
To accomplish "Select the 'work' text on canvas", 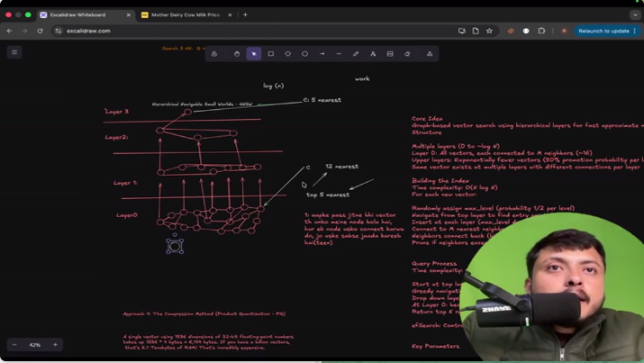I will [362, 78].
